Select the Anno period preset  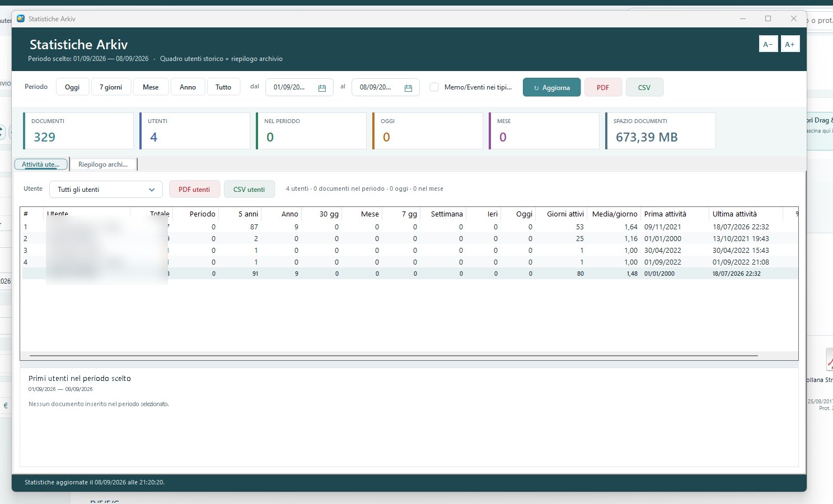pyautogui.click(x=188, y=87)
